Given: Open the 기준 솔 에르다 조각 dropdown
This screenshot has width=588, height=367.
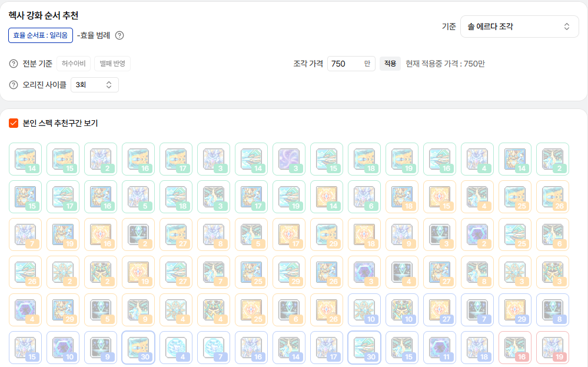Looking at the screenshot, I should 519,27.
